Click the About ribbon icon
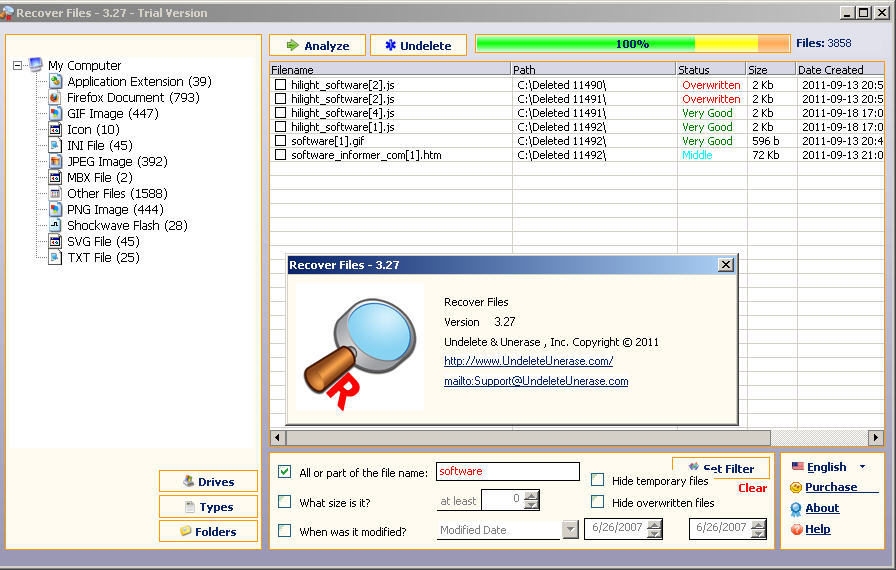Viewport: 896px width, 570px height. click(x=796, y=508)
